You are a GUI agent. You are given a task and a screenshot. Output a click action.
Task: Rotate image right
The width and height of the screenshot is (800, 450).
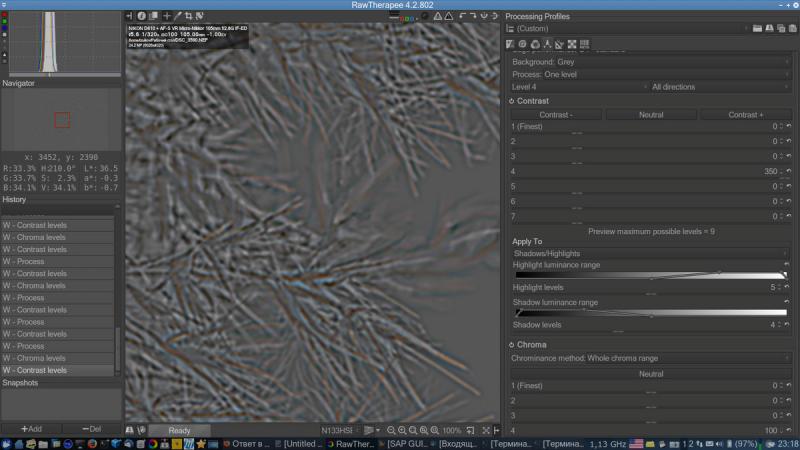pos(473,16)
